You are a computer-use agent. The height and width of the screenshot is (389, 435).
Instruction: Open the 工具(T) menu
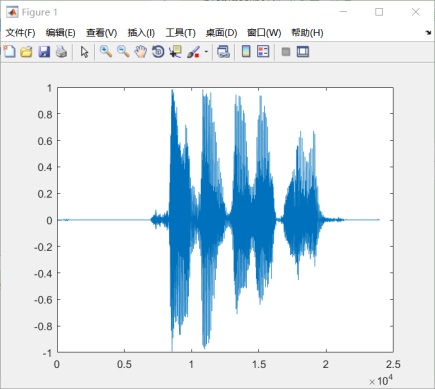coord(181,33)
